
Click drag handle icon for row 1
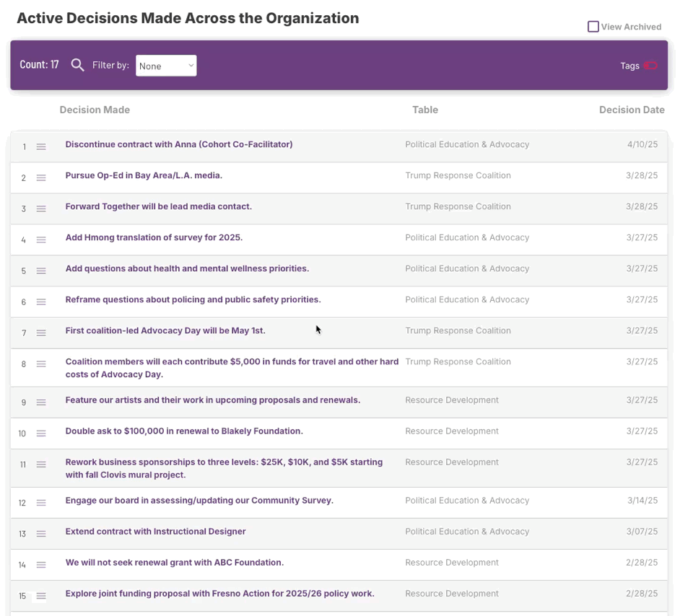[41, 146]
